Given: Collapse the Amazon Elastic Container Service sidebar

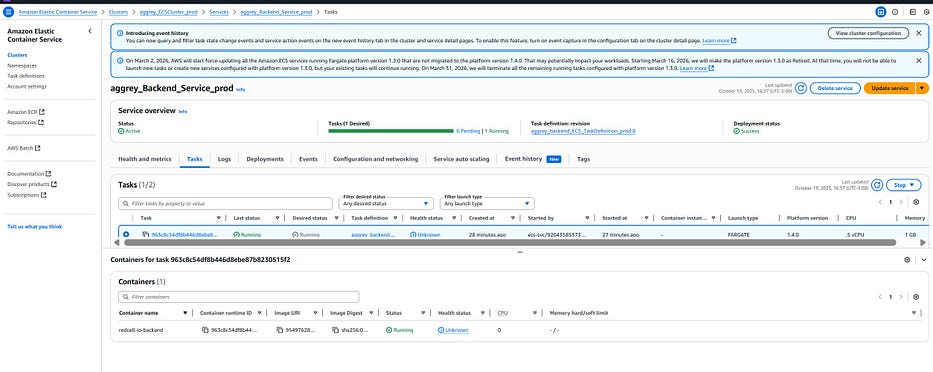Looking at the screenshot, I should click(x=90, y=30).
